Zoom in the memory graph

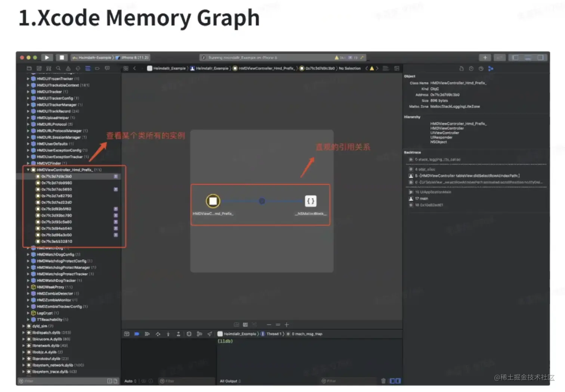coord(287,325)
